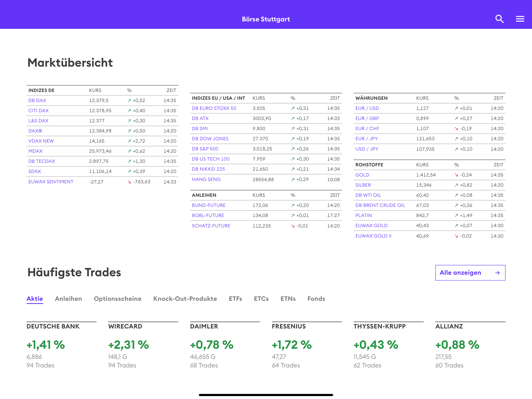Open the SCHATZ-FUTURE link
This screenshot has height=399, width=532.
pyautogui.click(x=211, y=225)
